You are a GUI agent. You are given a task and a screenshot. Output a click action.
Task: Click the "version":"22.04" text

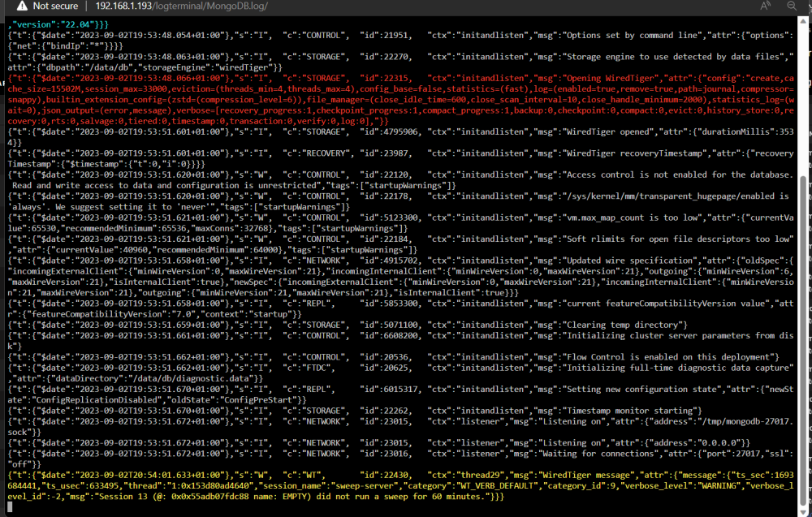click(50, 24)
